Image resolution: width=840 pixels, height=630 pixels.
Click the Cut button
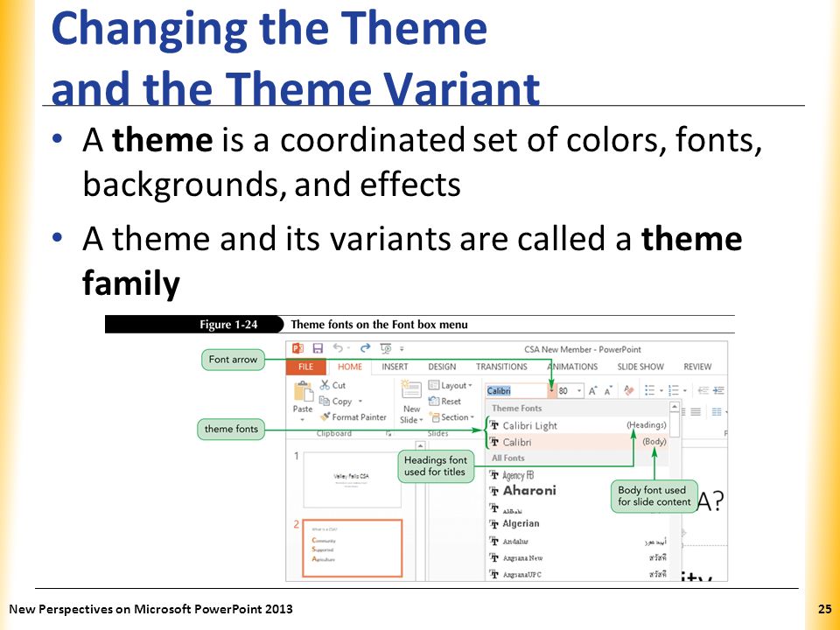point(332,385)
